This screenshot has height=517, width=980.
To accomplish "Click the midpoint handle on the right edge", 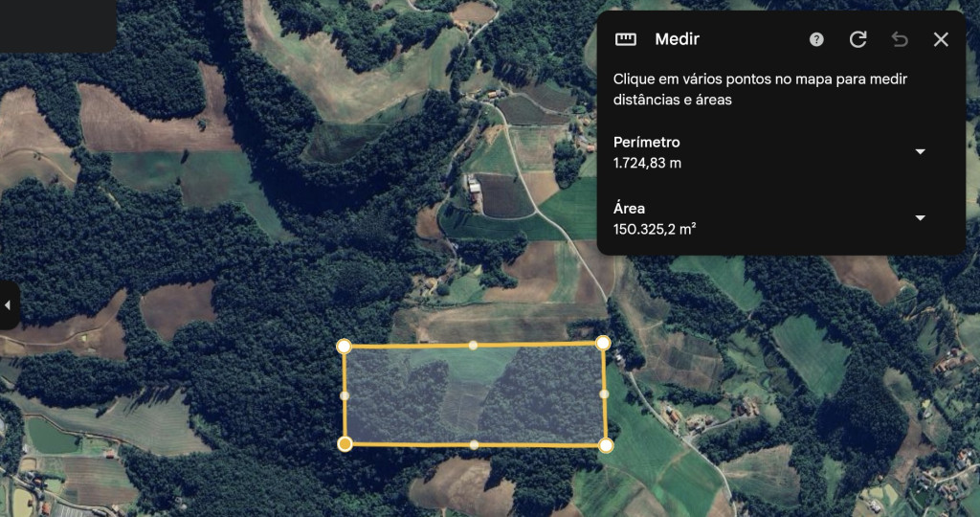I will coord(604,393).
